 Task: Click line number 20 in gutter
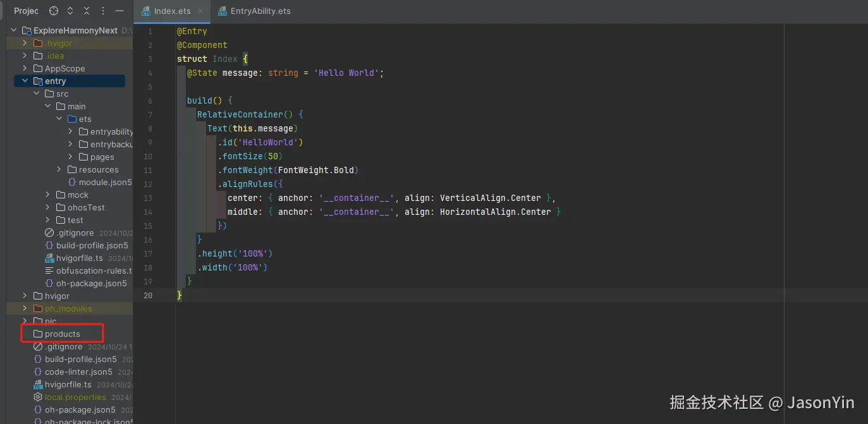[147, 295]
